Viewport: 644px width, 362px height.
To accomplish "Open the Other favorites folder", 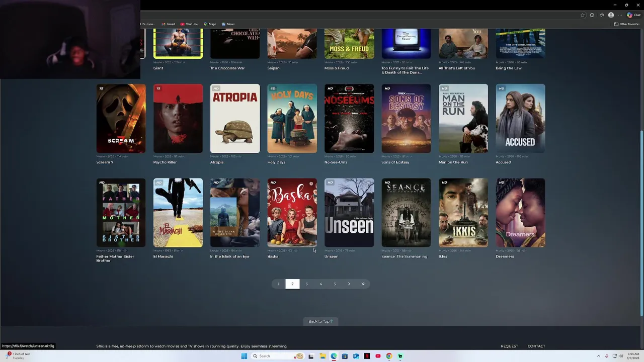I will 626,24.
